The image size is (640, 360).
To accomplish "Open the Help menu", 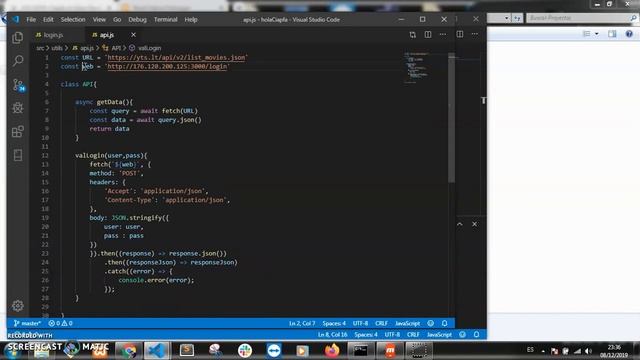I will pyautogui.click(x=191, y=20).
